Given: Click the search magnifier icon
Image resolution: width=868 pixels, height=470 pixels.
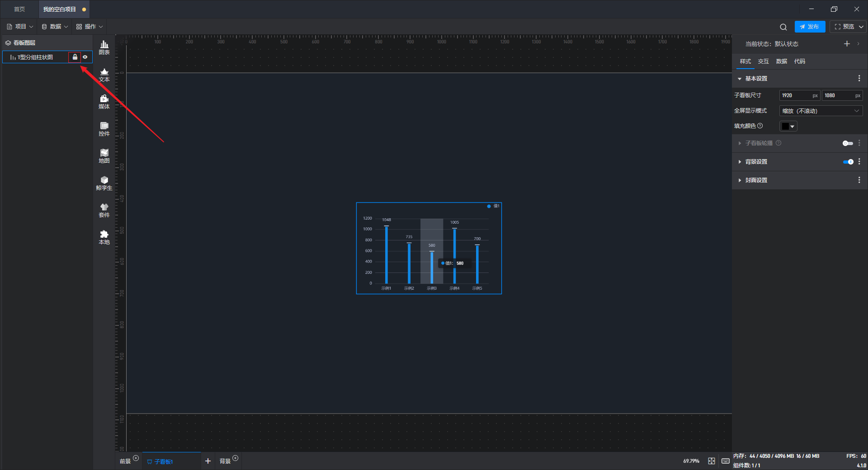Looking at the screenshot, I should coord(783,27).
